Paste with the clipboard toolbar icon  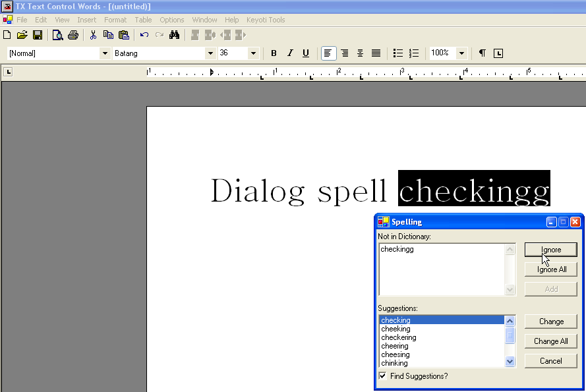(x=124, y=35)
